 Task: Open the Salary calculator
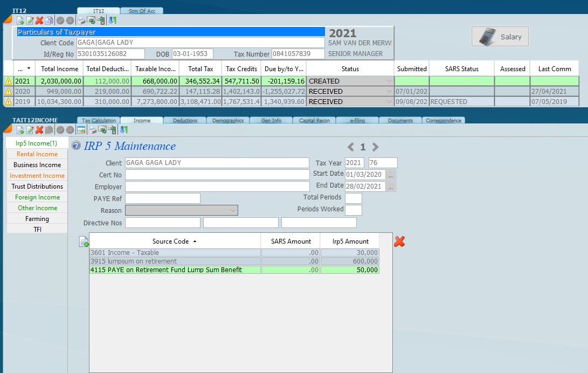[x=500, y=37]
